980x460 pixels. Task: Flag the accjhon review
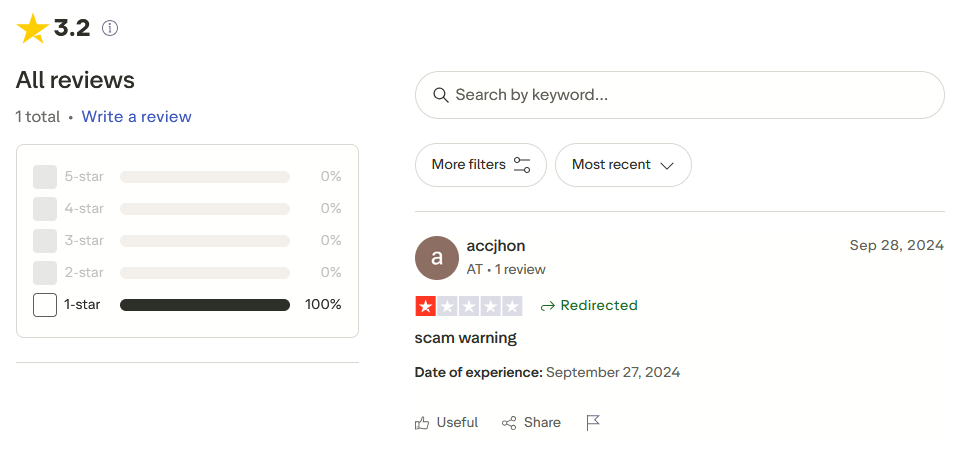(593, 423)
